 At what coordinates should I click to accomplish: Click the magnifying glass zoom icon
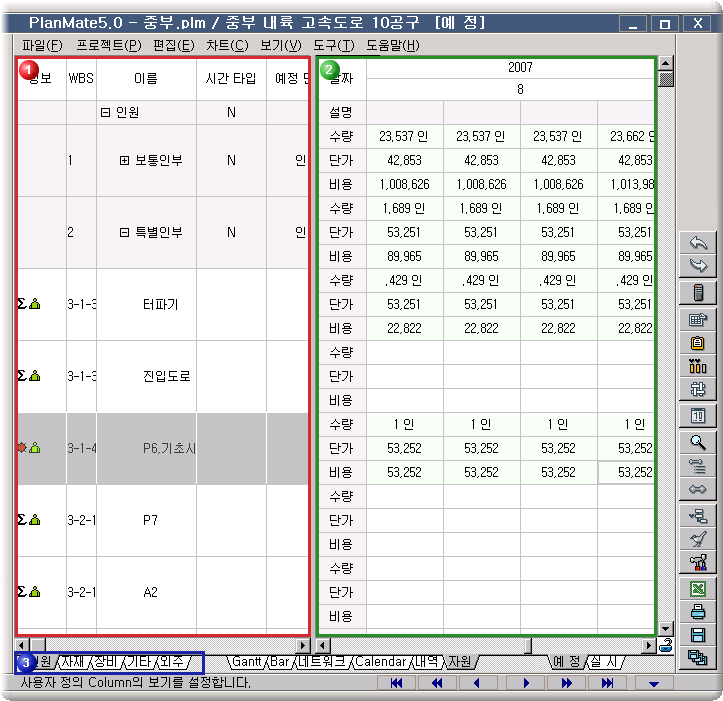coord(698,441)
